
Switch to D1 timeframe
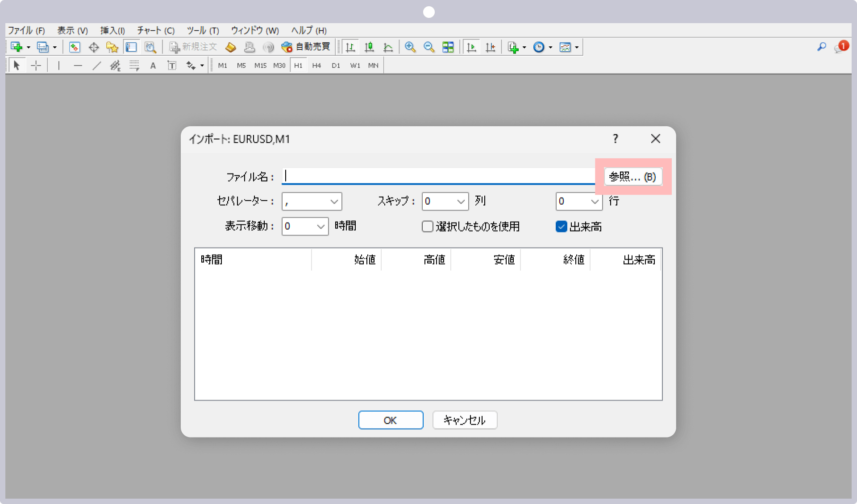coord(336,66)
